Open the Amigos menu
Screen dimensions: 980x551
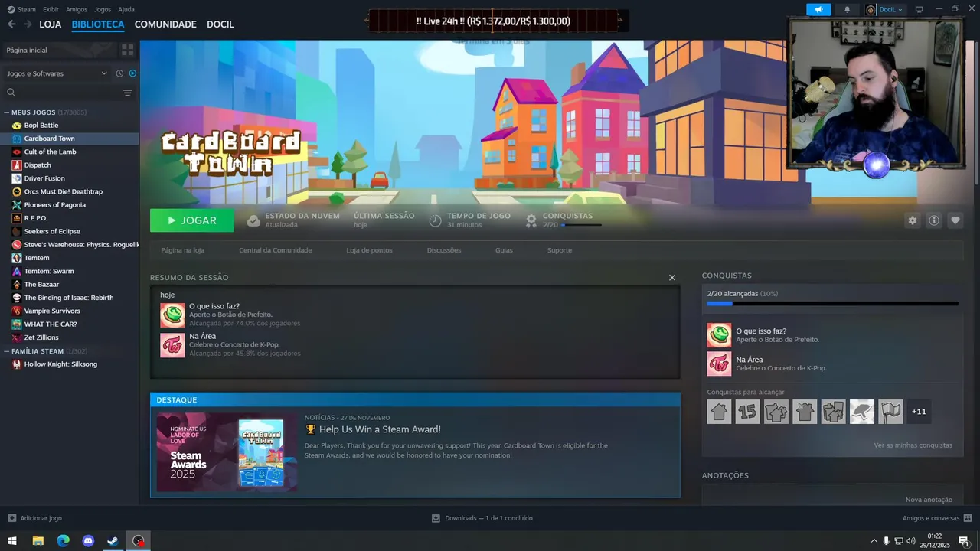pos(77,9)
